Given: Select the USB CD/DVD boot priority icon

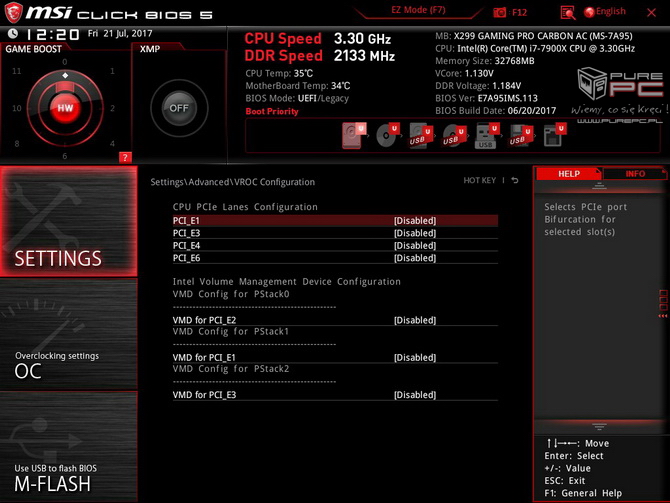Looking at the screenshot, I should 454,135.
